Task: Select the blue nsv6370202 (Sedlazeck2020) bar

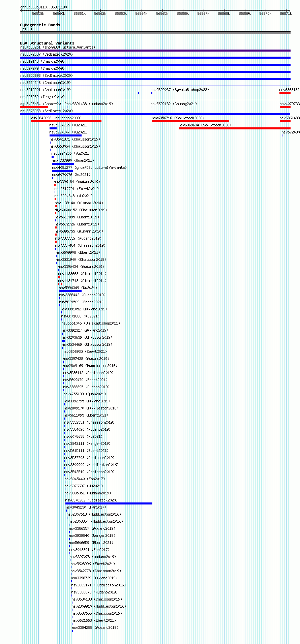Action: point(109,503)
